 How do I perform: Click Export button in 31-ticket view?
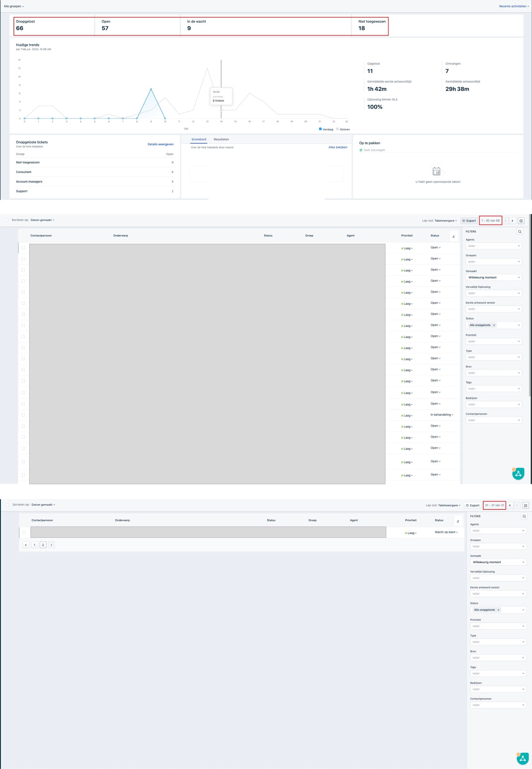pos(473,506)
